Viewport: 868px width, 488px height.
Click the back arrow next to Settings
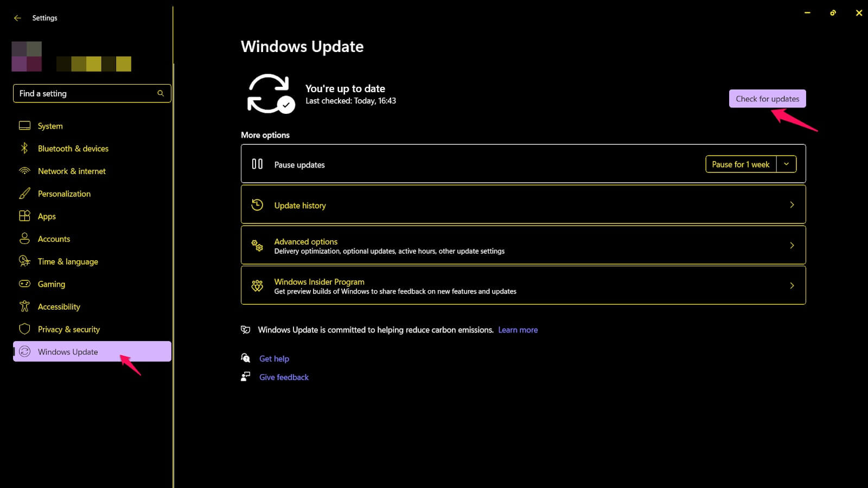pos(17,17)
